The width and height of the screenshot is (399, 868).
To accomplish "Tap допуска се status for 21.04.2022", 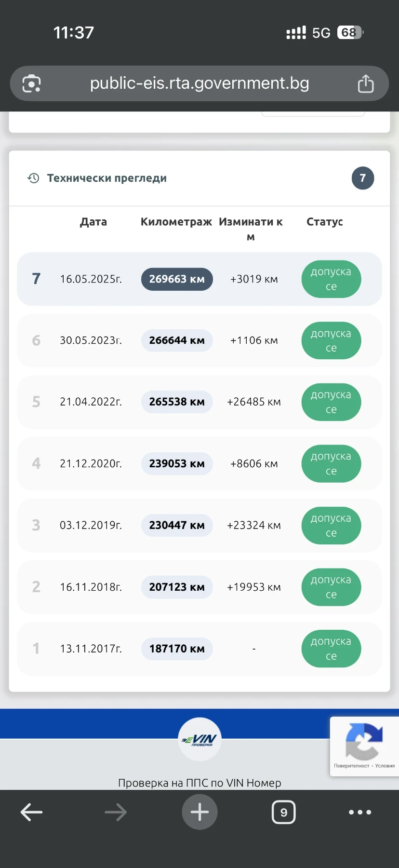I will [x=331, y=402].
